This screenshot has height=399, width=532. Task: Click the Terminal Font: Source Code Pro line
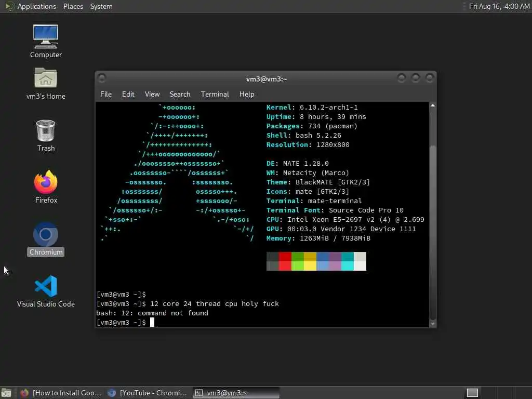[335, 210]
